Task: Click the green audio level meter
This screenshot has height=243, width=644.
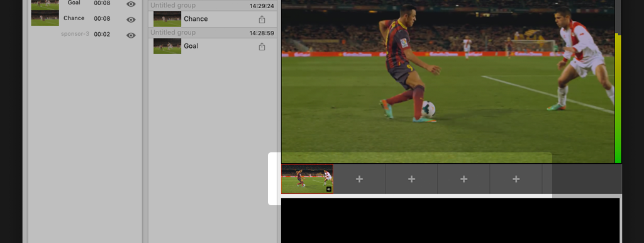Action: (618, 99)
